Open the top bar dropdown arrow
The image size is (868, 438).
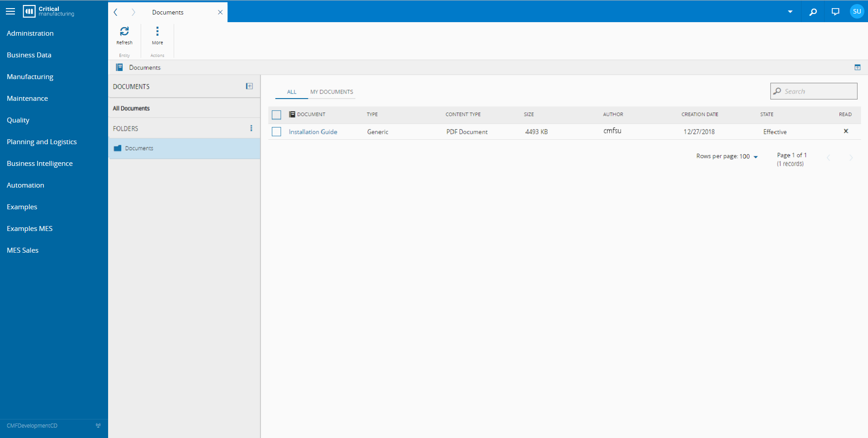coord(790,12)
